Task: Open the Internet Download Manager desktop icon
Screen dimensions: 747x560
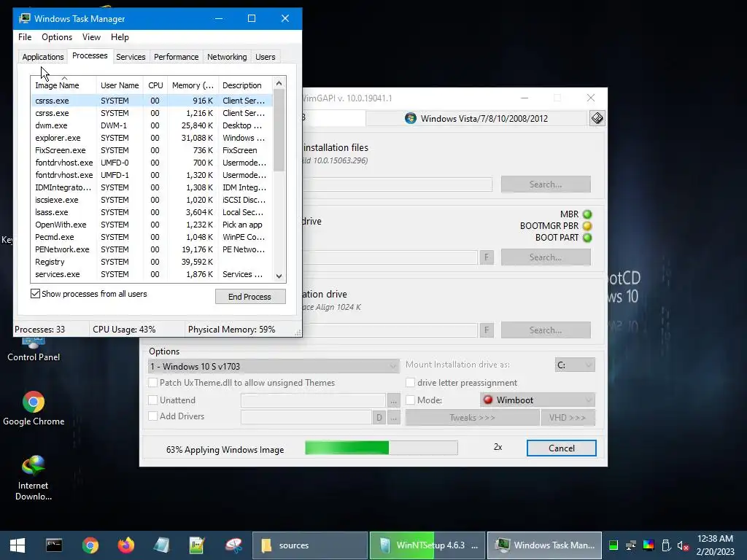Action: tap(34, 478)
